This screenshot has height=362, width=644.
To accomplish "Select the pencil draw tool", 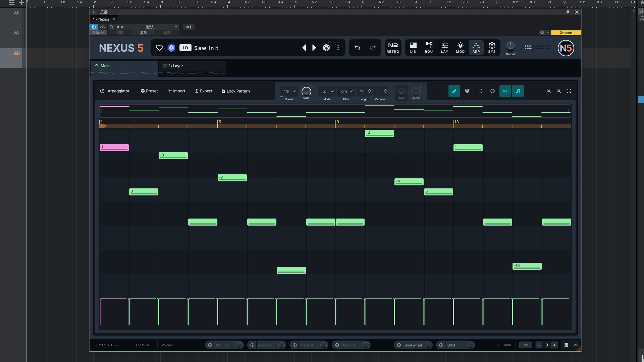I will pos(454,91).
